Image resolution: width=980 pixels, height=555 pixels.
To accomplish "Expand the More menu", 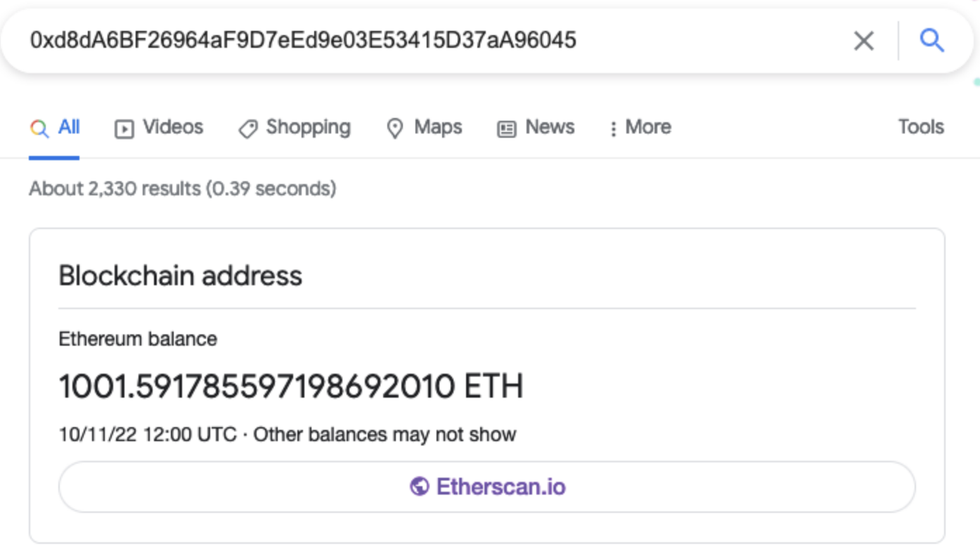I will tap(647, 127).
